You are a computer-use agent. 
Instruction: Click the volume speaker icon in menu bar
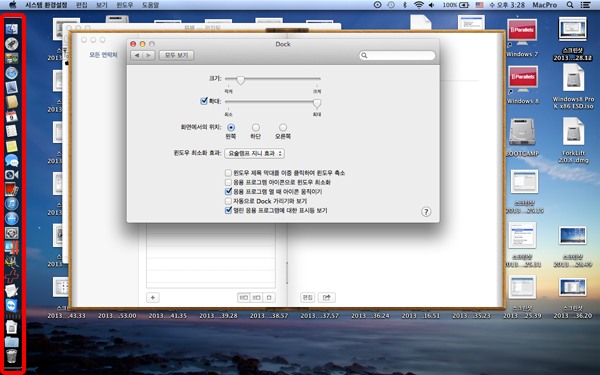pyautogui.click(x=432, y=5)
